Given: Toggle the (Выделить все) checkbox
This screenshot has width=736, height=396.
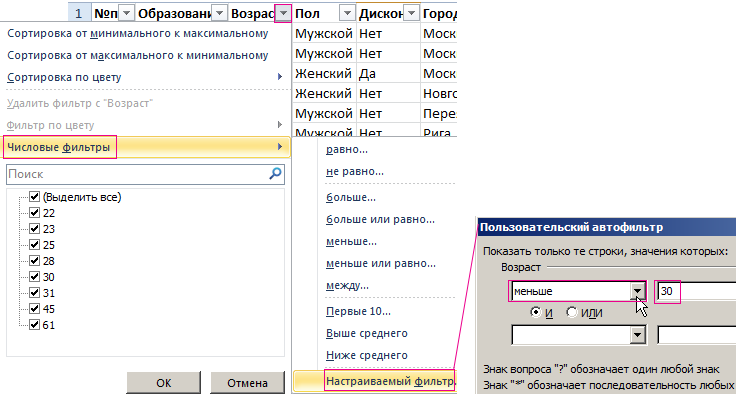Looking at the screenshot, I should [34, 197].
